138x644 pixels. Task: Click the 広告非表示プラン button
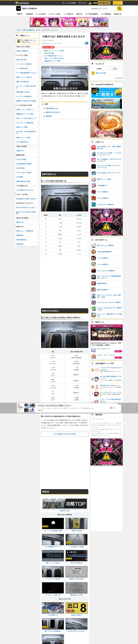[100, 3]
